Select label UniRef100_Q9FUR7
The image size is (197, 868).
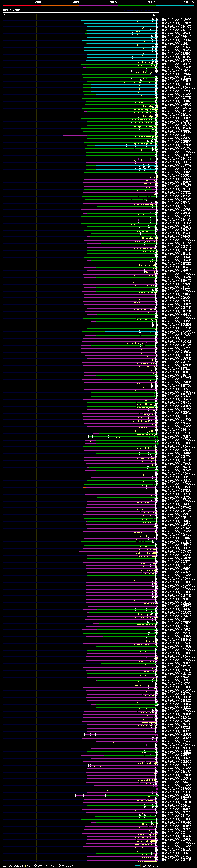click(176, 406)
